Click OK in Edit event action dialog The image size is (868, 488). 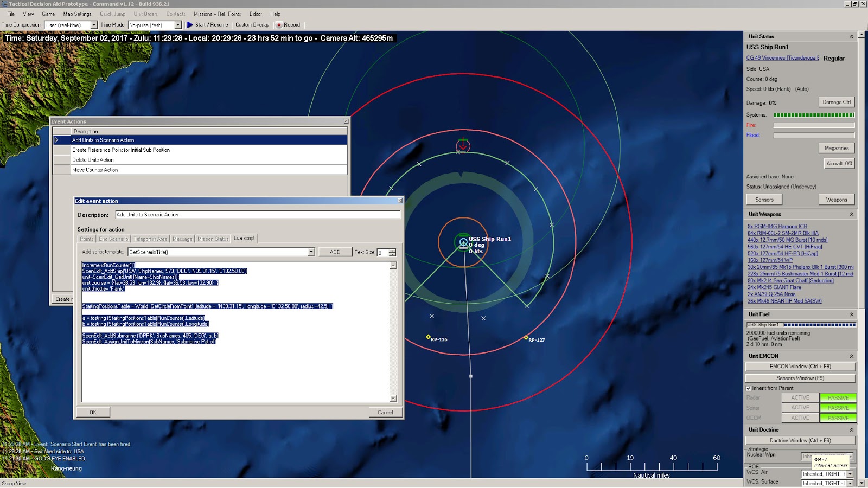(93, 413)
